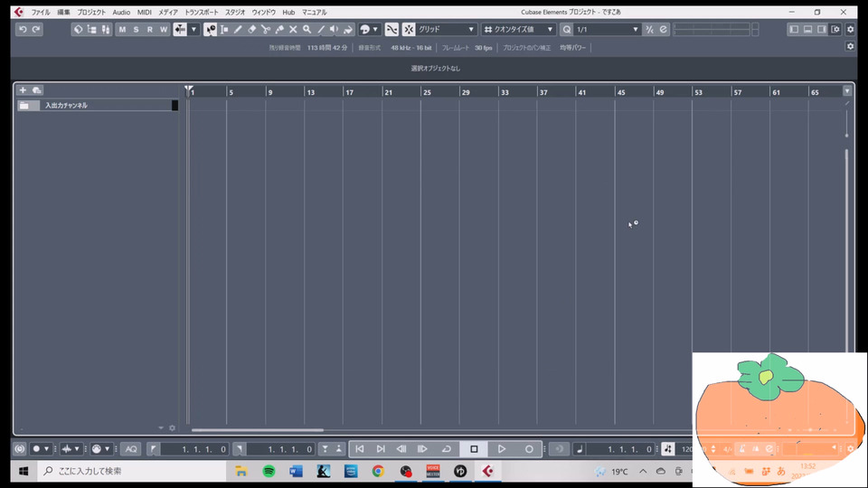Open the ruler format dropdown arrow
868x488 pixels.
[x=847, y=90]
